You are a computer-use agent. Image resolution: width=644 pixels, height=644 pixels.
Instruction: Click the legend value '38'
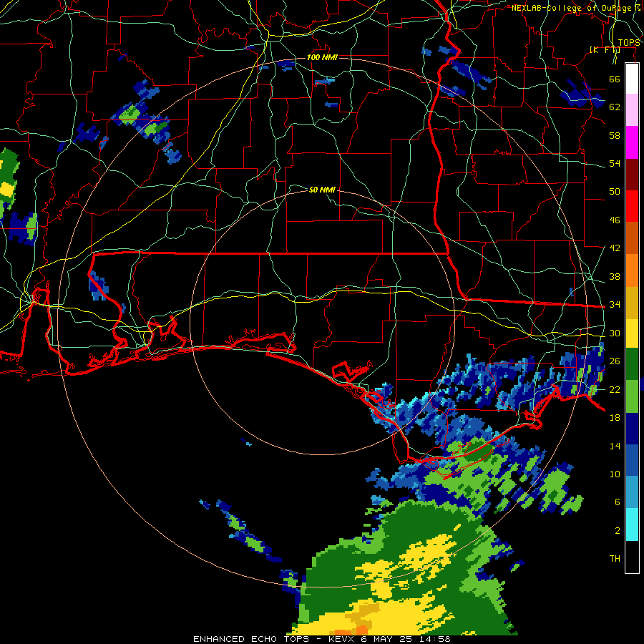(x=615, y=276)
